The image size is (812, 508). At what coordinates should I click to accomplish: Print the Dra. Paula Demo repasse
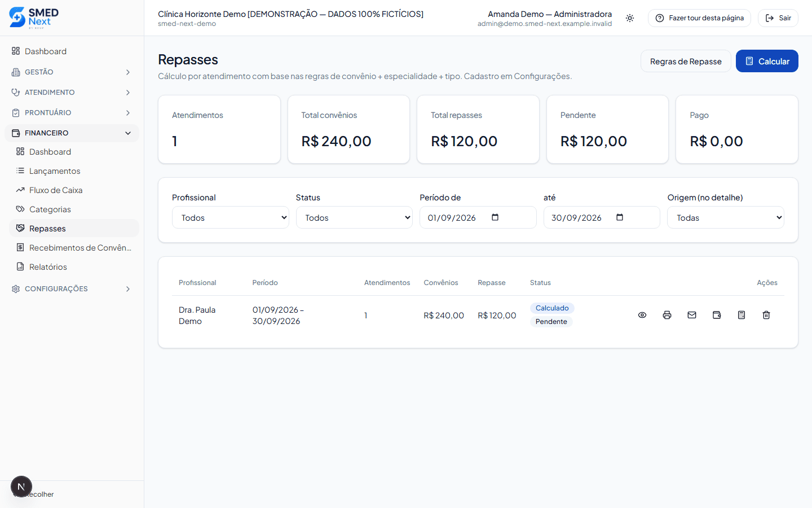[x=667, y=315]
